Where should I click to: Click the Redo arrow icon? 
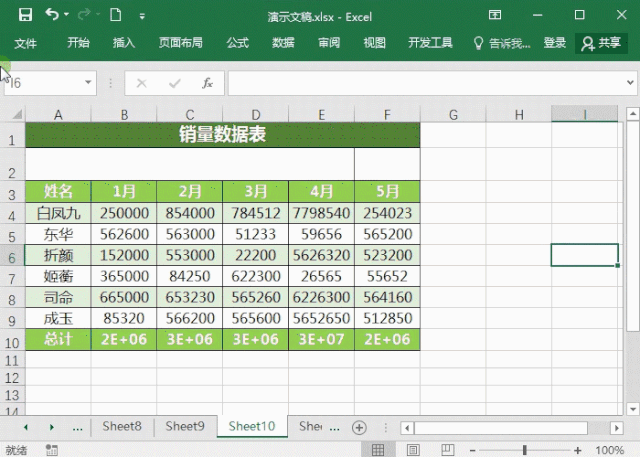[84, 15]
